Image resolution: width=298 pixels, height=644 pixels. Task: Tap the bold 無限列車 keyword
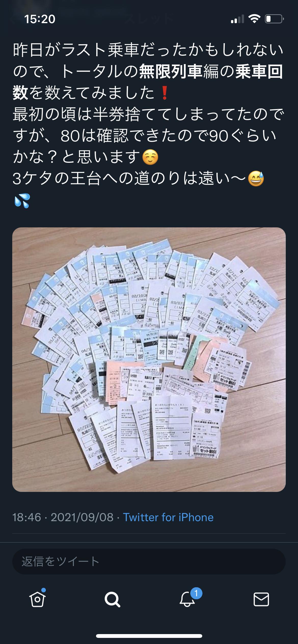coord(171,72)
